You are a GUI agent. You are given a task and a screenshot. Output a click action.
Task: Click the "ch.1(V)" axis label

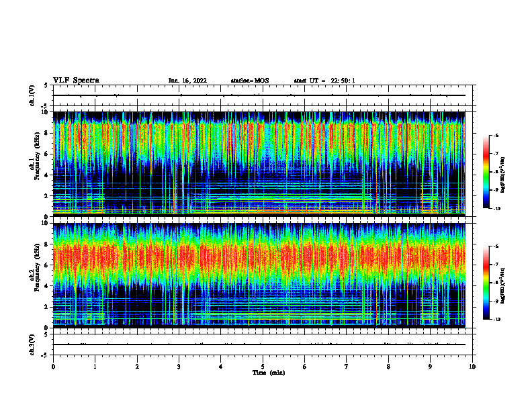32,95
